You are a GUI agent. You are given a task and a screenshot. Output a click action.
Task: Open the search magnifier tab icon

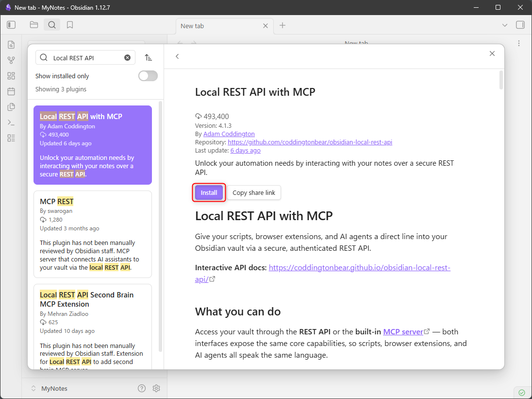pyautogui.click(x=52, y=25)
